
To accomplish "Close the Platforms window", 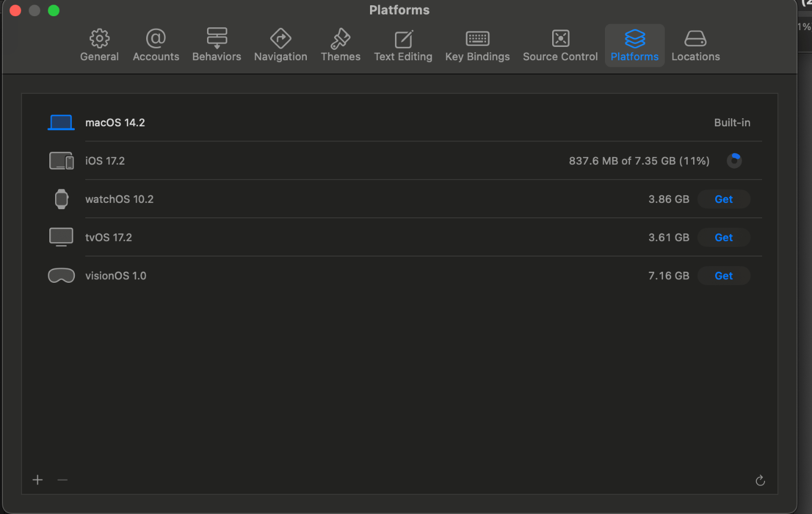I will (16, 10).
